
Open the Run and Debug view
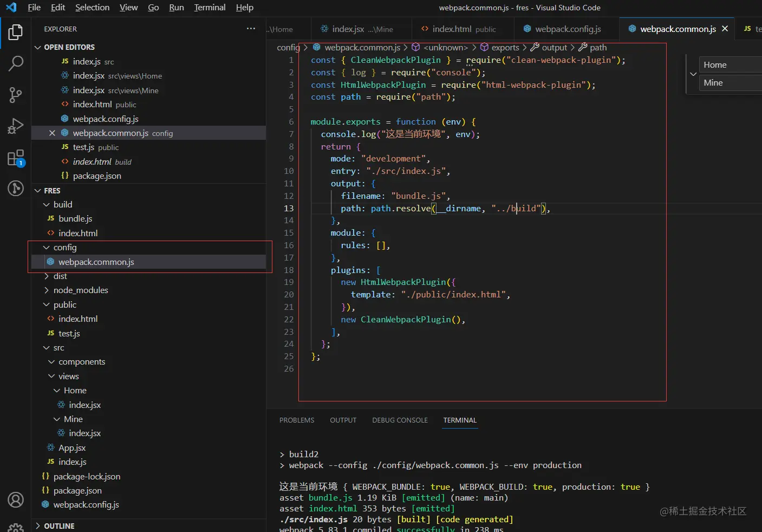(x=16, y=126)
